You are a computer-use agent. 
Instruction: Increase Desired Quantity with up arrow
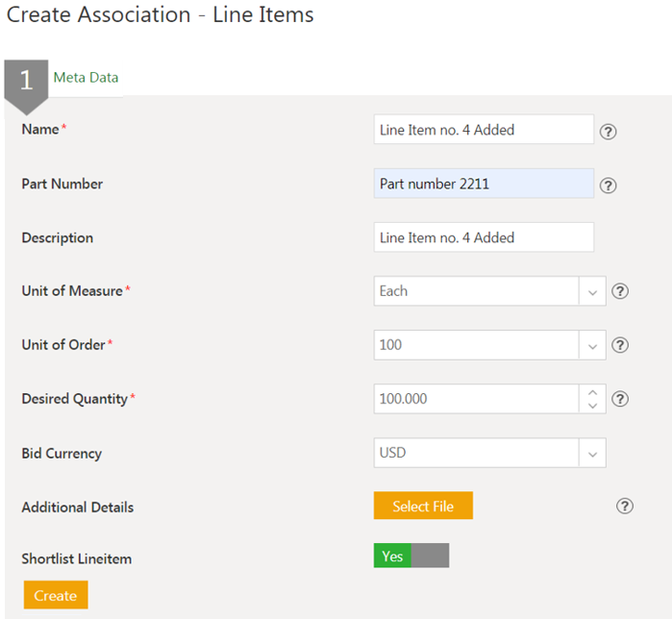tap(592, 392)
